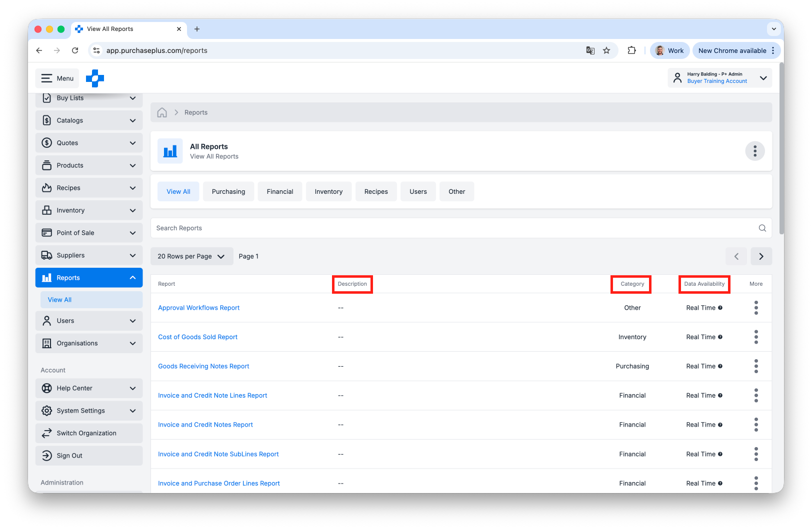Switch to the Financial filter tab
This screenshot has height=530, width=812.
[279, 191]
